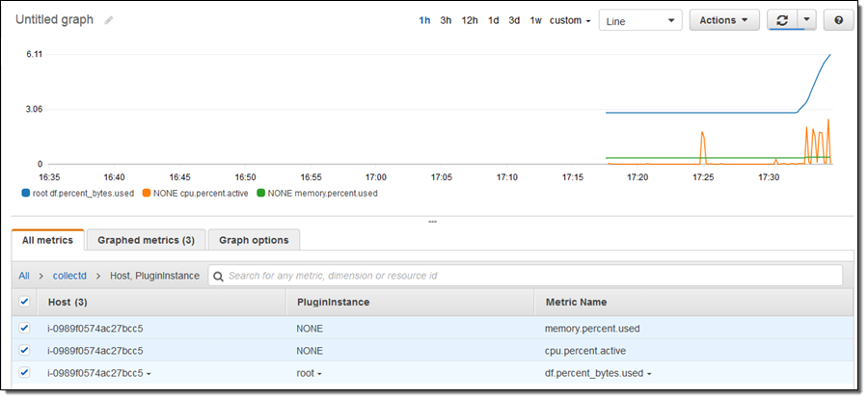Uncheck the memory.percent.used metric row

[x=24, y=328]
